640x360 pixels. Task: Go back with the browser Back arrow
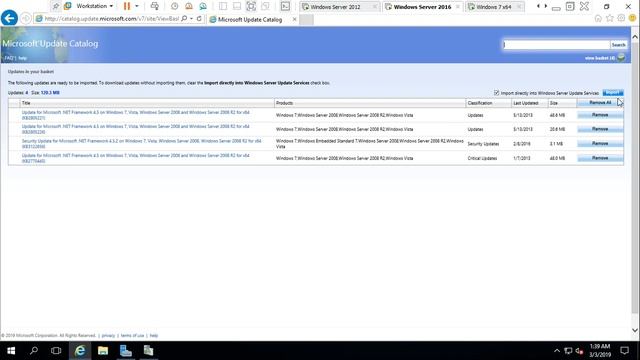pyautogui.click(x=9, y=18)
